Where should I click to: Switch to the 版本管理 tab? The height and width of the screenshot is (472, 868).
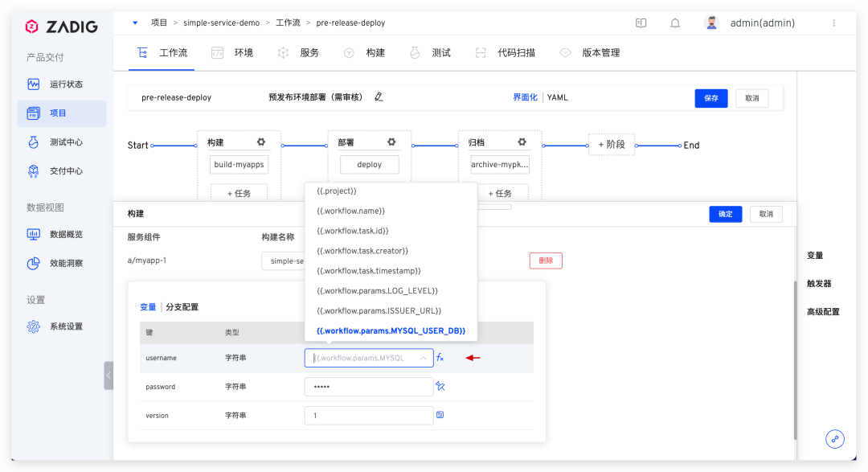click(590, 52)
